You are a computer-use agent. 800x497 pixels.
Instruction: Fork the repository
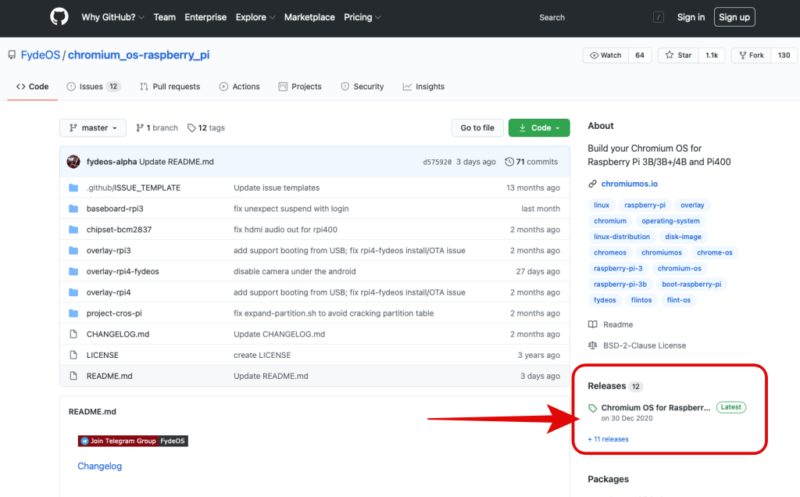[x=751, y=55]
